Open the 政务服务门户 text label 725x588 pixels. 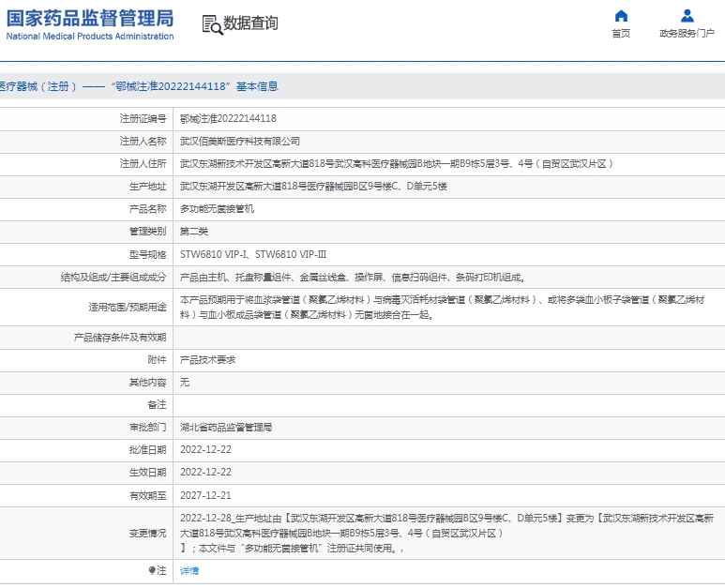coord(687,34)
